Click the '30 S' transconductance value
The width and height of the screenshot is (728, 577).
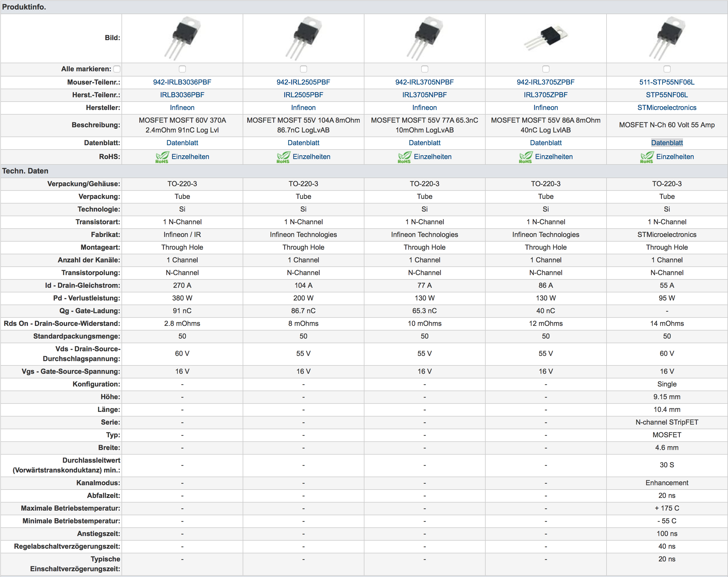tap(667, 465)
